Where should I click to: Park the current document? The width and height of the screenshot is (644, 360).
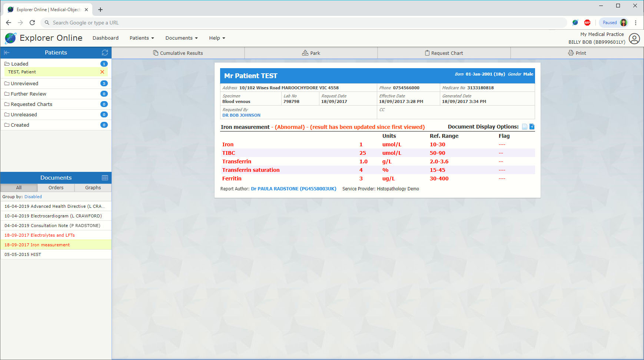(x=311, y=53)
